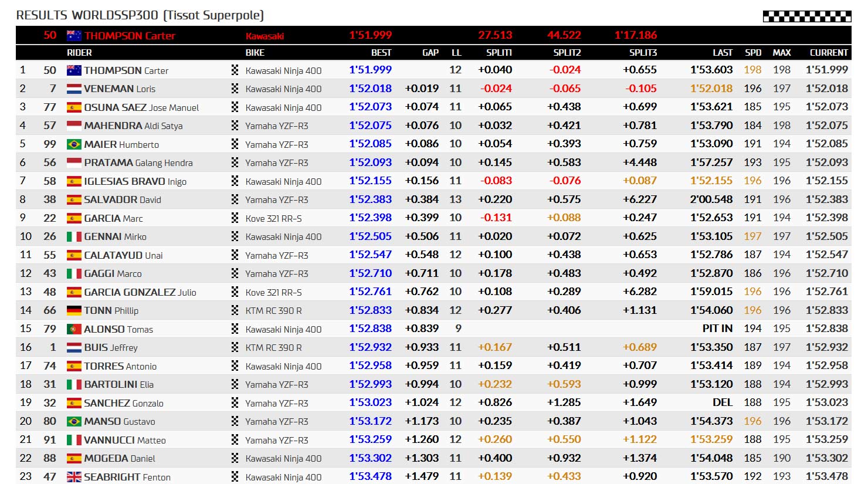Click the BIKE column header

tap(255, 53)
